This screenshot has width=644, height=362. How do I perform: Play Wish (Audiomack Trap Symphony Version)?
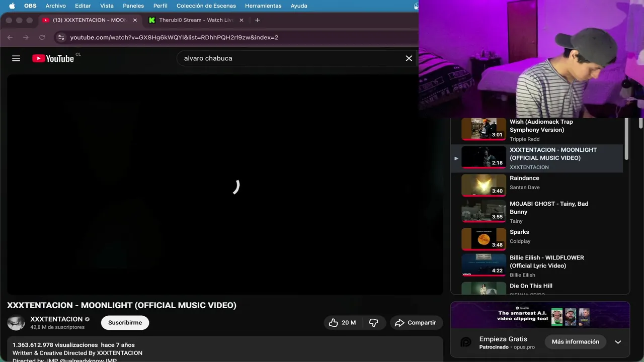[x=537, y=130]
